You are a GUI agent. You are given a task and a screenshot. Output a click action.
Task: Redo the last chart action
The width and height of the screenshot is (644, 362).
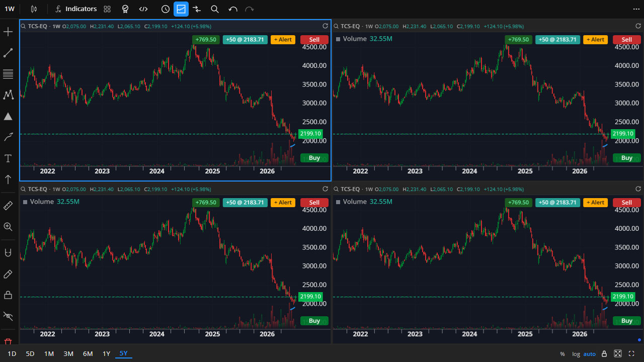pyautogui.click(x=249, y=9)
